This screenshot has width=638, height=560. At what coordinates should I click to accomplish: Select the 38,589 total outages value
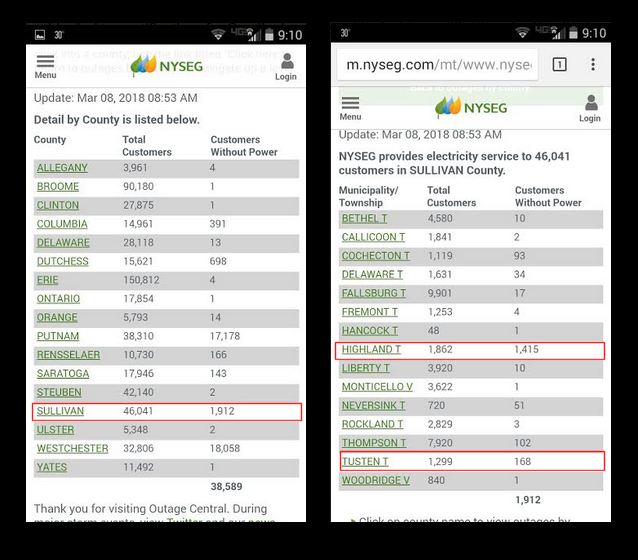[x=226, y=487]
